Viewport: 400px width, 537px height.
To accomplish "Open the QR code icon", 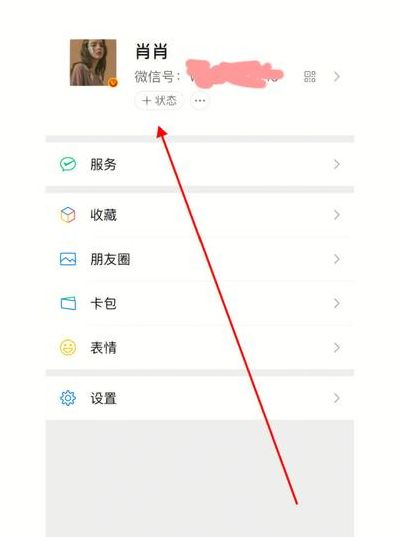I will tap(310, 76).
